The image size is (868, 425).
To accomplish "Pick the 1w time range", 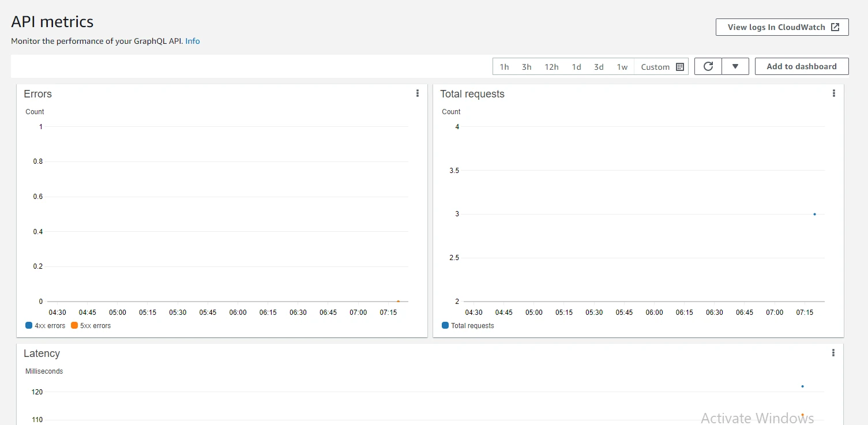I will point(622,67).
